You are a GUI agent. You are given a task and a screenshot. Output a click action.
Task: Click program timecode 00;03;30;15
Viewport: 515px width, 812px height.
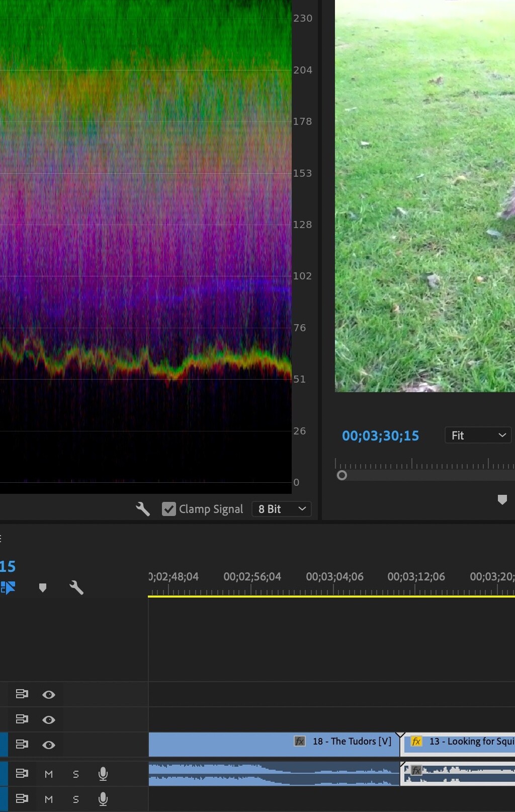(x=380, y=436)
